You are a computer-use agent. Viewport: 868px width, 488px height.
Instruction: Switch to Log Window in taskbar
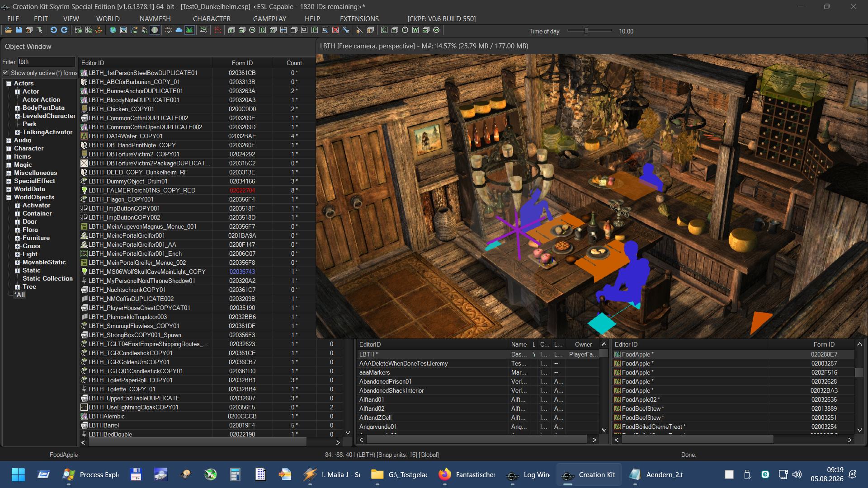point(527,474)
